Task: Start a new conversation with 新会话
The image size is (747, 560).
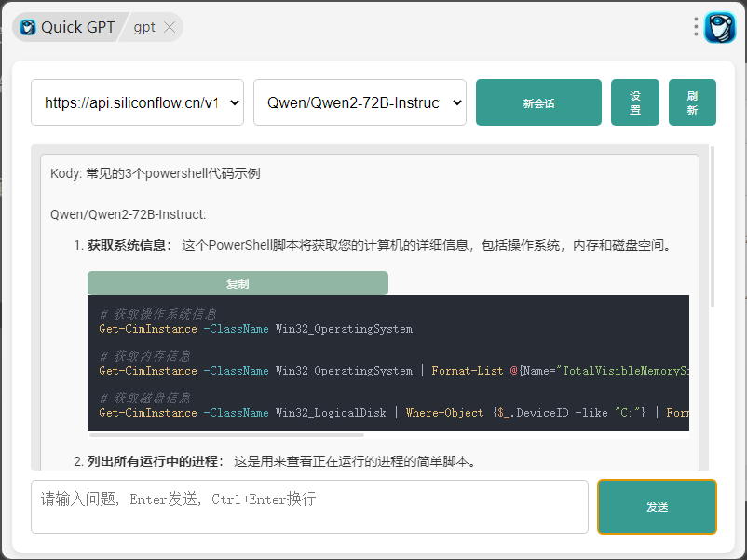Action: [538, 102]
